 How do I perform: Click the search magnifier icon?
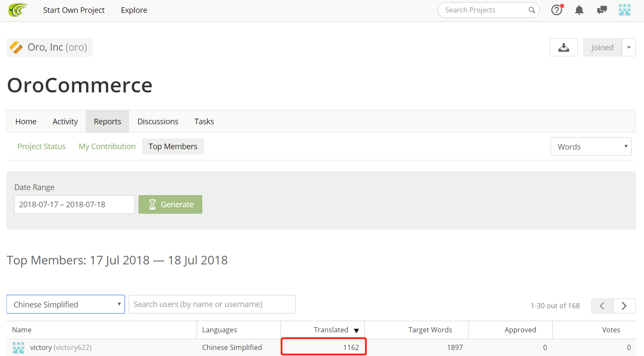click(532, 10)
